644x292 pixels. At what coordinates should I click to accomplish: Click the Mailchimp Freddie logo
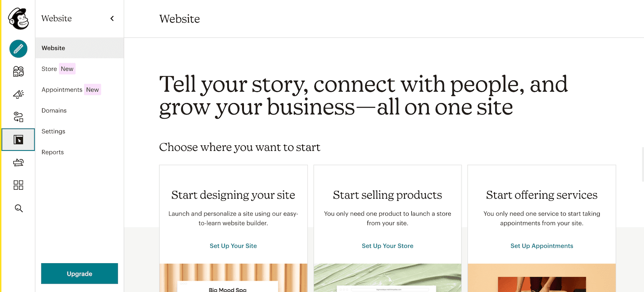tap(18, 18)
